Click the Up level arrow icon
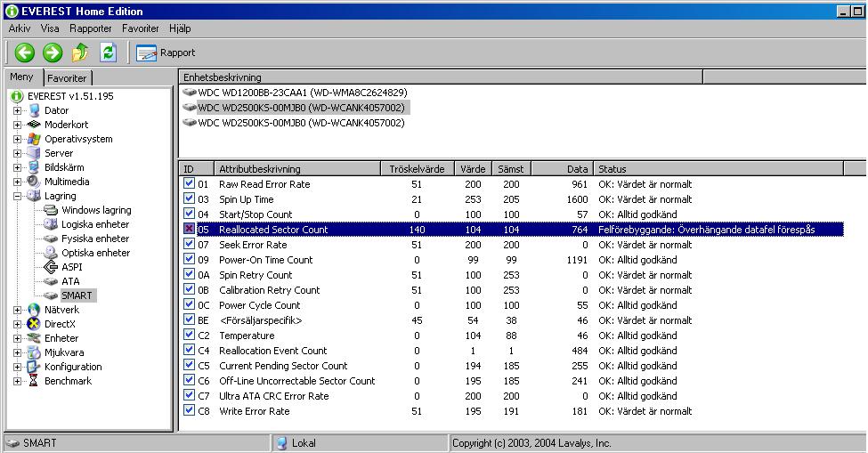 point(80,53)
